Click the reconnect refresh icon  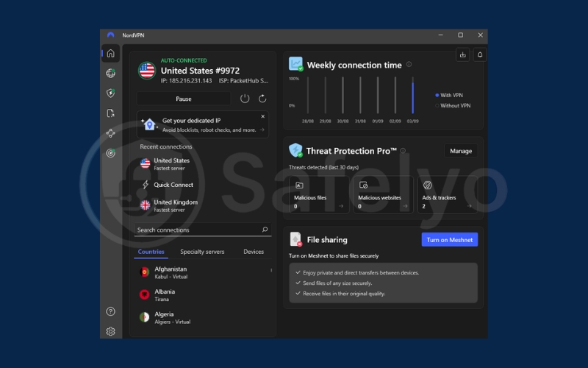point(262,99)
